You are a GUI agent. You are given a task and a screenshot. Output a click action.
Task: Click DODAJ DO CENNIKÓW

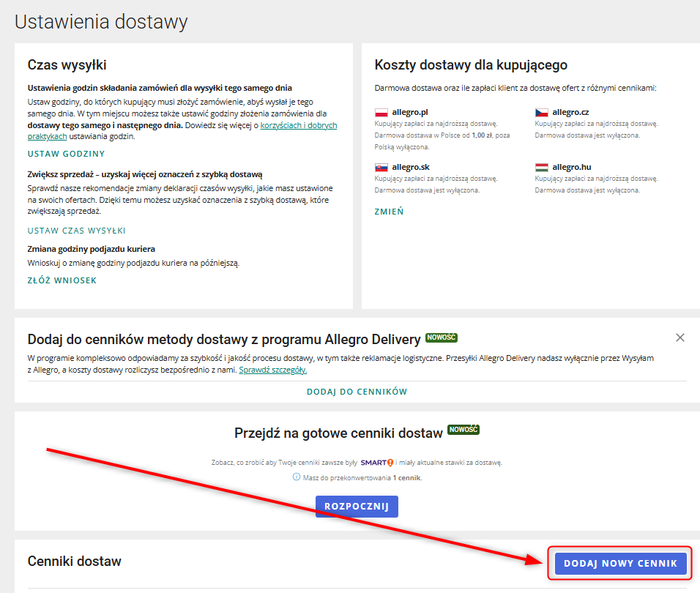[x=357, y=392]
